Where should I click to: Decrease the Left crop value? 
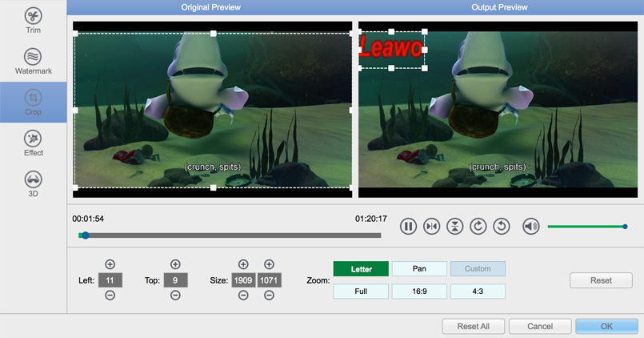tap(110, 296)
